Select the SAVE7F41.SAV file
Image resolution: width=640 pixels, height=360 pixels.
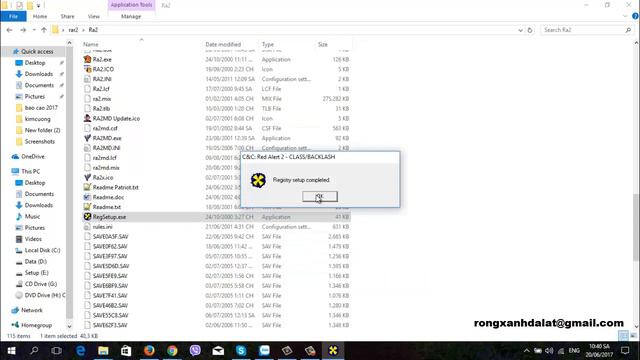[110, 296]
